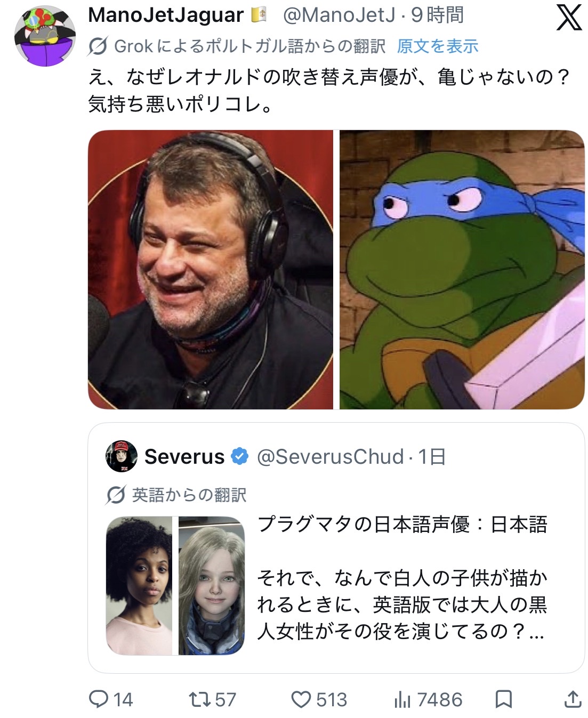Tap the repost icon with 57
The height and width of the screenshot is (718, 588).
point(199,699)
